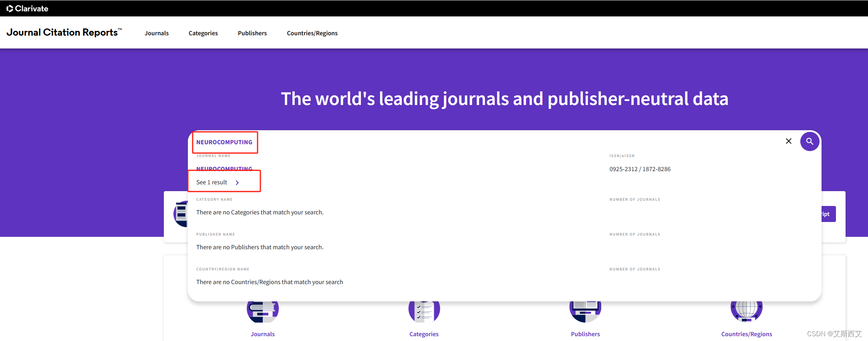The image size is (868, 341).
Task: Click 'There are no Publishers that match' text
Action: (x=260, y=247)
